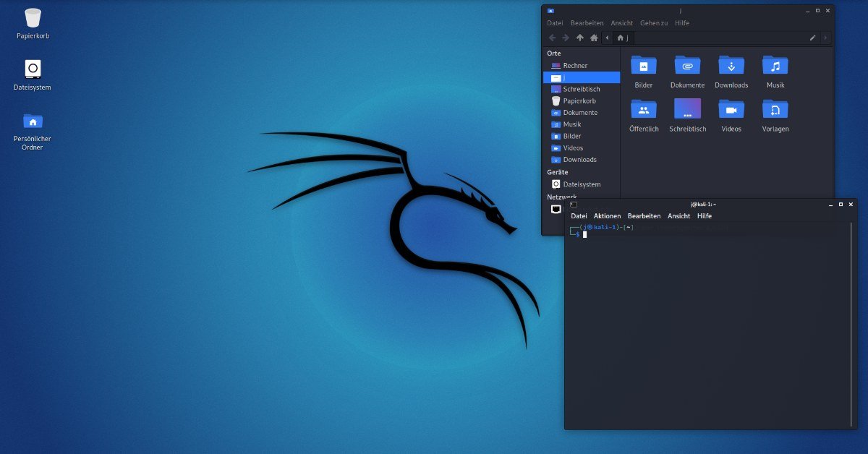Open the terminal Datei menu
This screenshot has width=868, height=454.
click(x=579, y=216)
